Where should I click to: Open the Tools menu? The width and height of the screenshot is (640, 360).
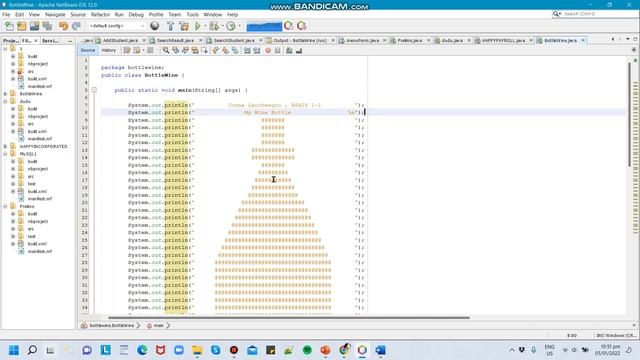click(x=192, y=14)
